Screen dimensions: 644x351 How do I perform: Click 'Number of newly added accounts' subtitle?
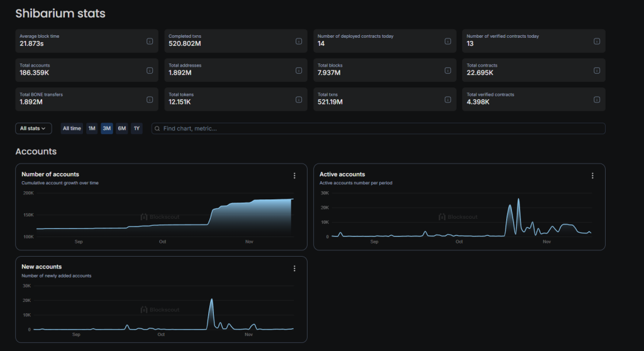[x=56, y=276]
